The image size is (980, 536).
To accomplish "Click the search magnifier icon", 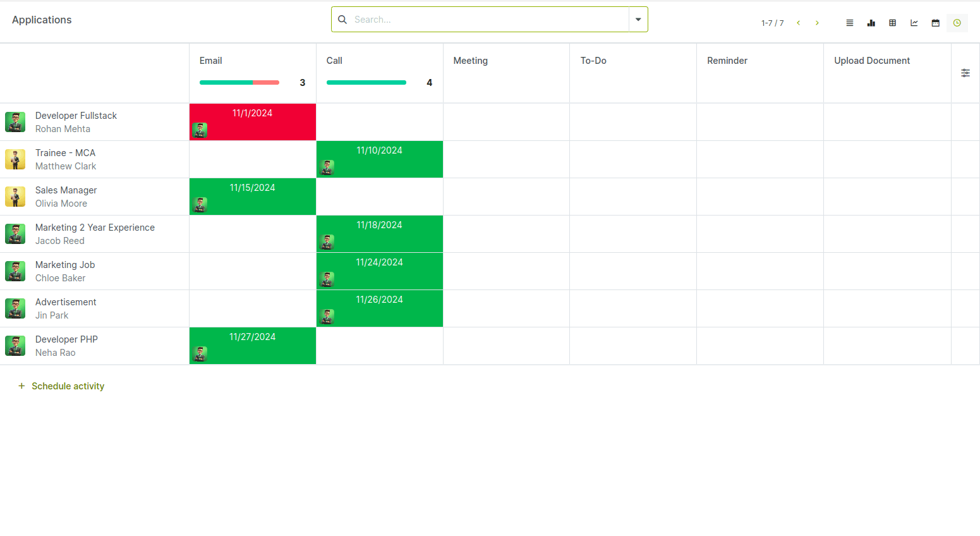I will pyautogui.click(x=342, y=20).
